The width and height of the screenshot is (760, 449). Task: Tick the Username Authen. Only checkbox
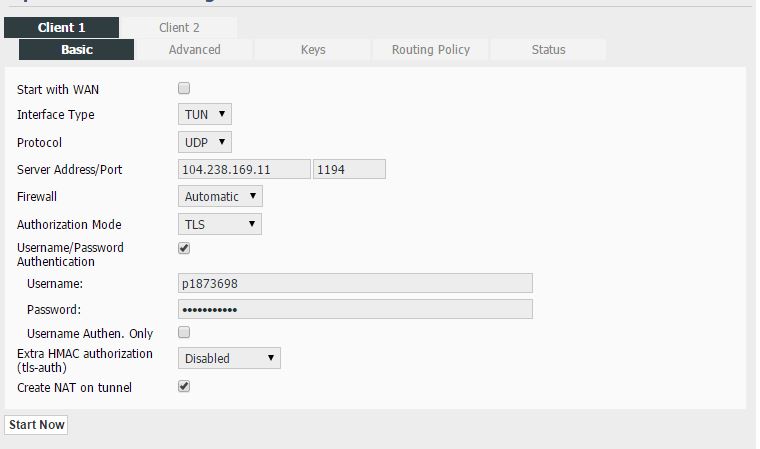tap(184, 332)
